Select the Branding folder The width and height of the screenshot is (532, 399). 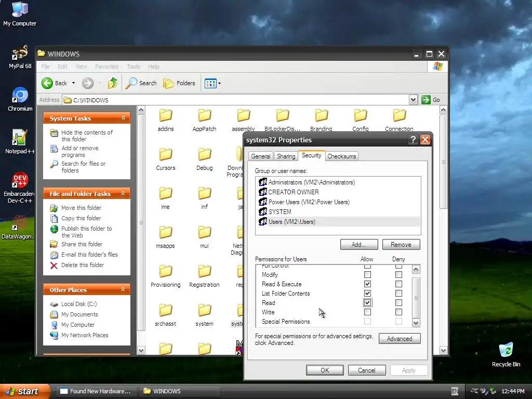(x=321, y=121)
